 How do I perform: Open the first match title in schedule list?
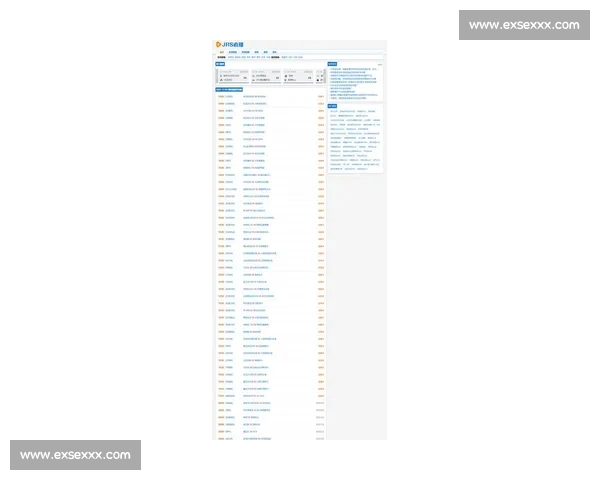254,97
